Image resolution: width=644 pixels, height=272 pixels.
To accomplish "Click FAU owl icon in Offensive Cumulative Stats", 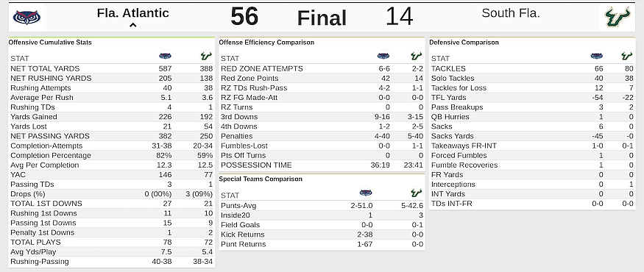I will tap(165, 56).
